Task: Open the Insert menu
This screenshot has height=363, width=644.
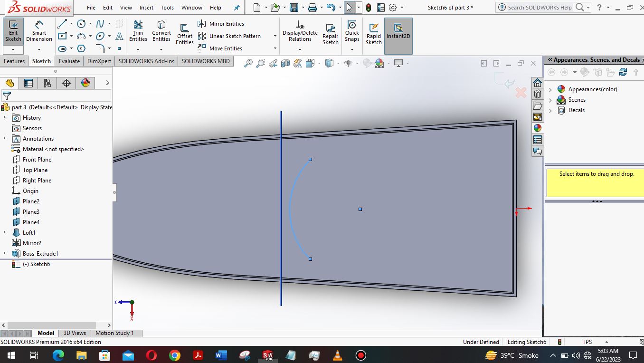Action: pyautogui.click(x=146, y=8)
